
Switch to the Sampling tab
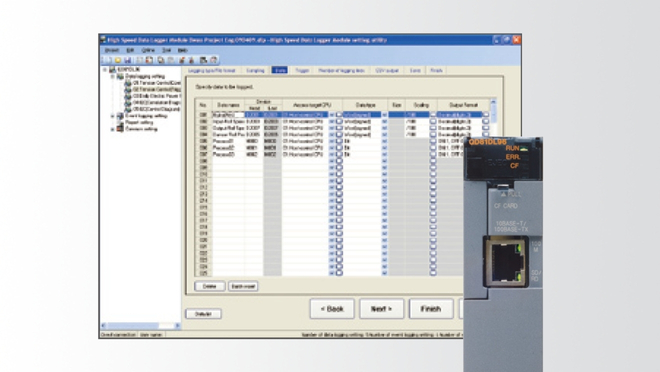click(255, 70)
